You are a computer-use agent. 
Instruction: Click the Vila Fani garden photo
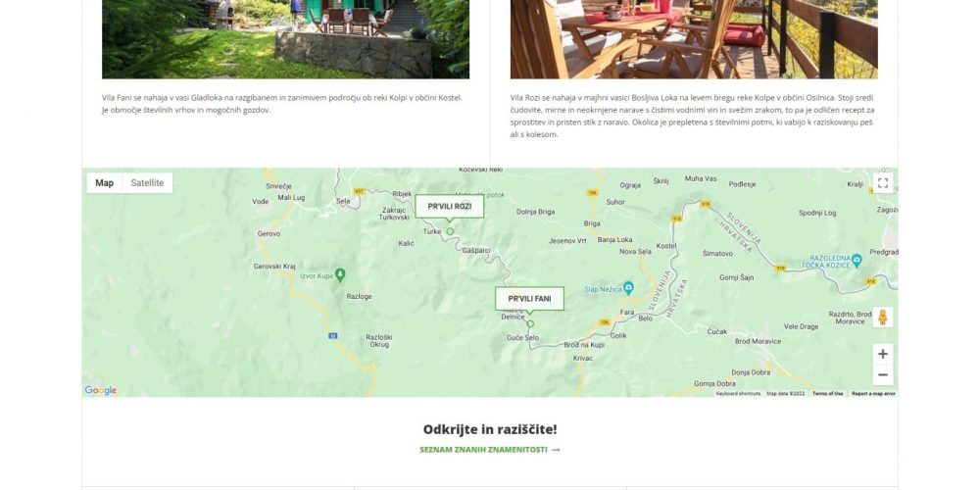[x=285, y=39]
